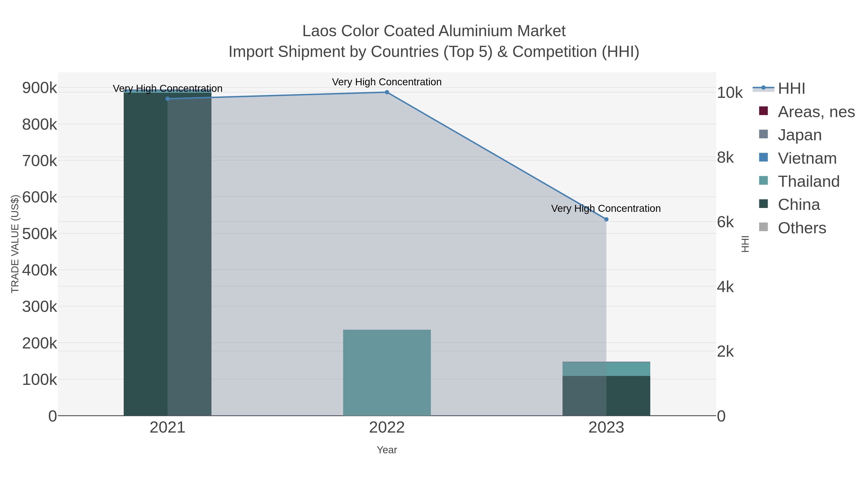The width and height of the screenshot is (868, 488).
Task: Click the 2k right axis tick label
Action: 726,352
